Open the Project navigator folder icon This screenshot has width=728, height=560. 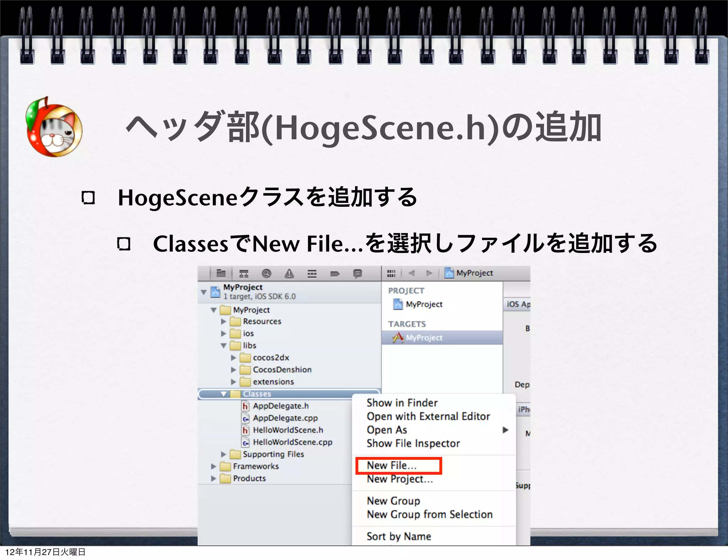pos(221,274)
